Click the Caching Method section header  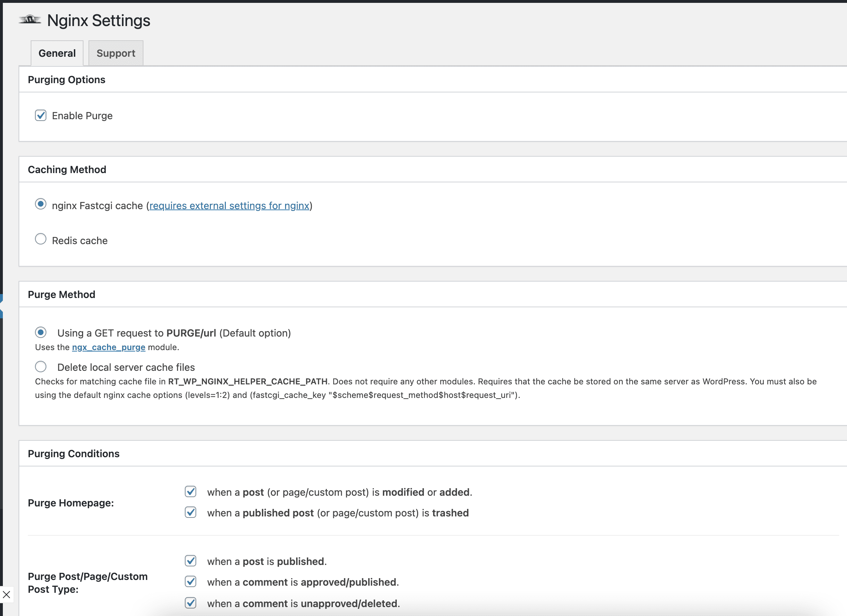pos(67,170)
